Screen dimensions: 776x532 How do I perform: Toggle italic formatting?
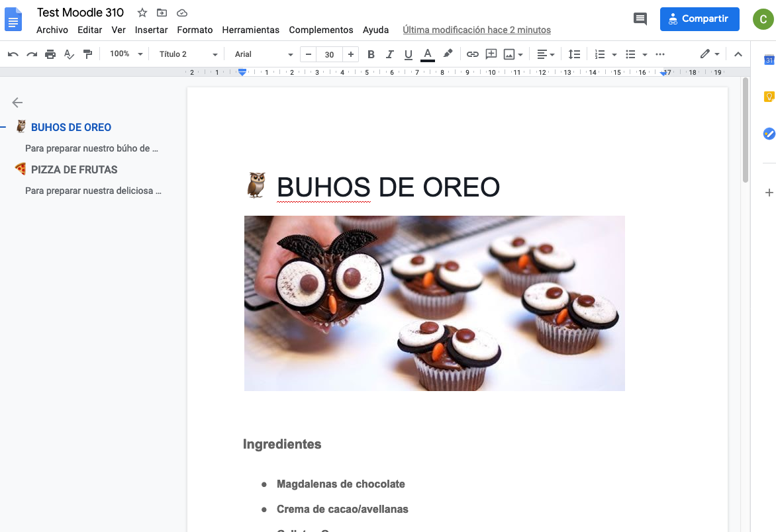390,54
